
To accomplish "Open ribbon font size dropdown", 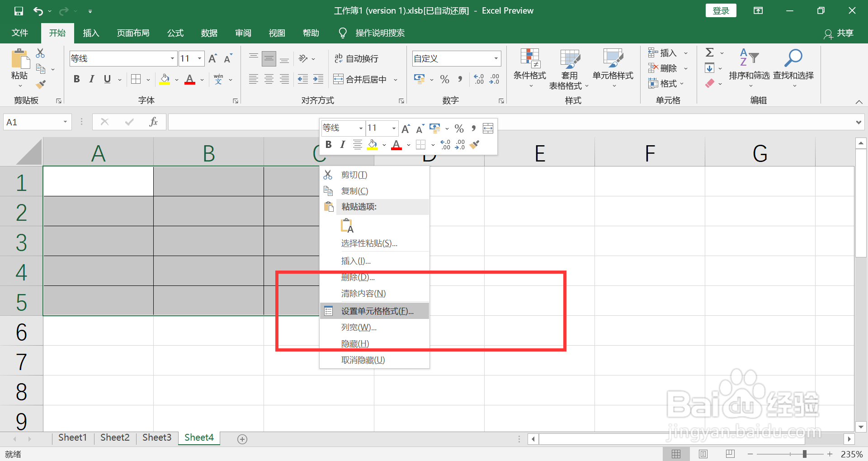I will [199, 58].
